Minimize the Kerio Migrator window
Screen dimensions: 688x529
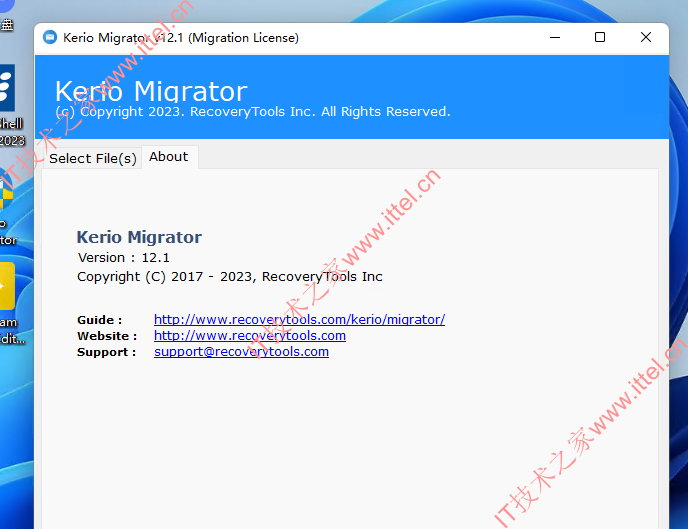click(555, 37)
